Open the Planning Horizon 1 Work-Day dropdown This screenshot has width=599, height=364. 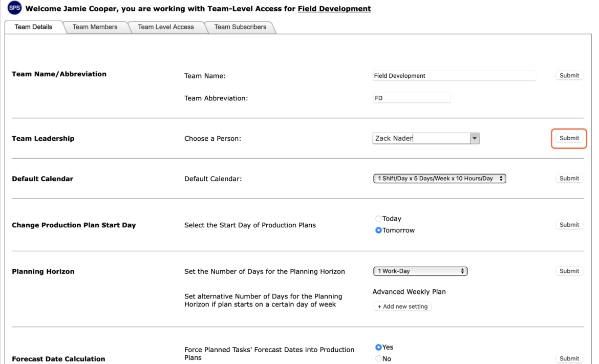click(420, 271)
